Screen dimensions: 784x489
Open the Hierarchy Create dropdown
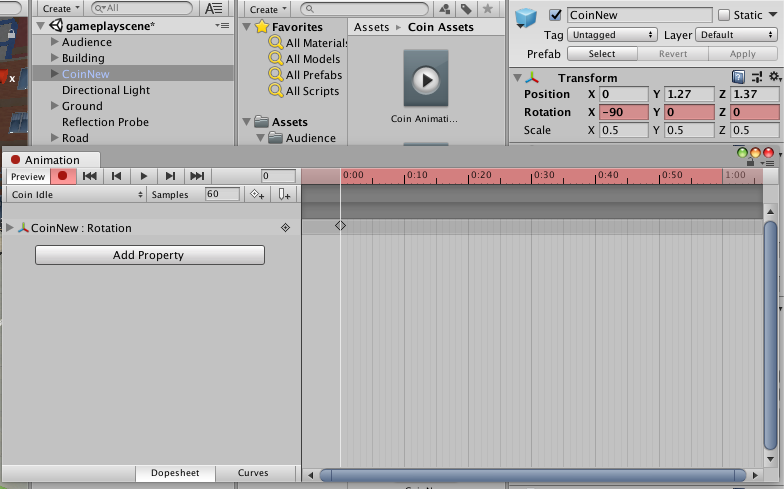pyautogui.click(x=60, y=8)
